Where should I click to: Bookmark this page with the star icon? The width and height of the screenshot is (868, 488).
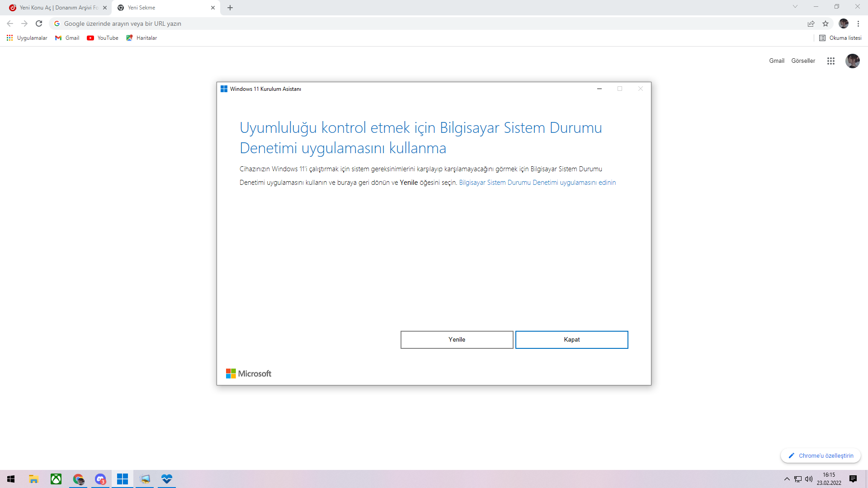coord(826,23)
